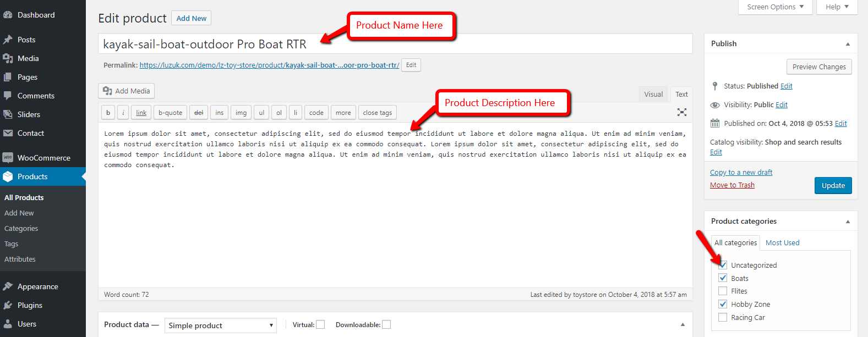868x337 pixels.
Task: Click the del quicktag button
Action: (199, 112)
